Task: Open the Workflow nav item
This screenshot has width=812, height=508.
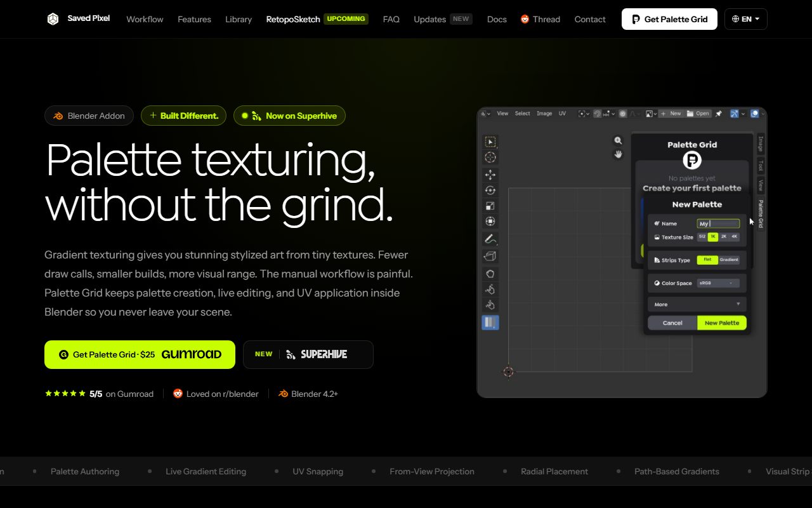Action: (x=145, y=19)
